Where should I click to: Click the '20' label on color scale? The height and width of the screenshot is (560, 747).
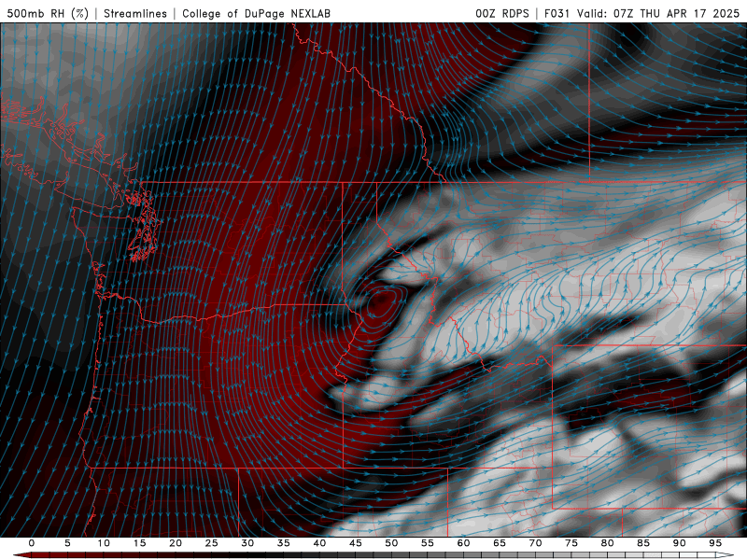(176, 543)
